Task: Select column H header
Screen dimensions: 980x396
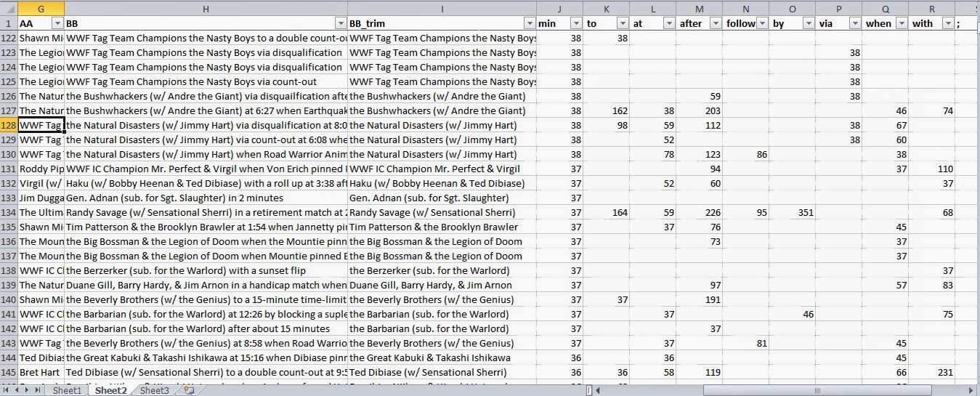Action: [x=206, y=8]
